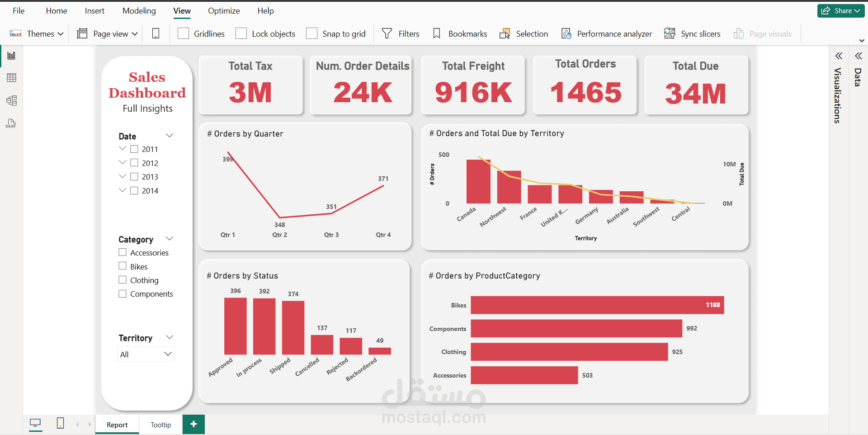Expand the Visualizations pane arrows
868x435 pixels.
point(839,56)
